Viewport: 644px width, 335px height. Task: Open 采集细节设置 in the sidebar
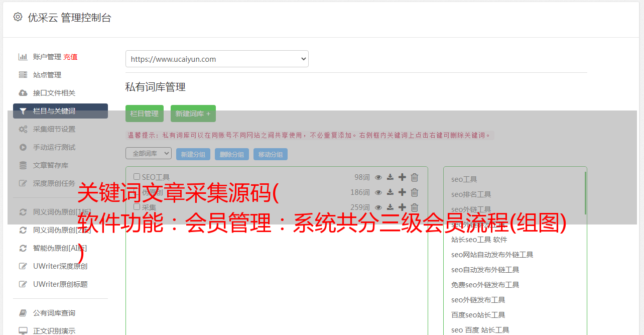point(54,129)
